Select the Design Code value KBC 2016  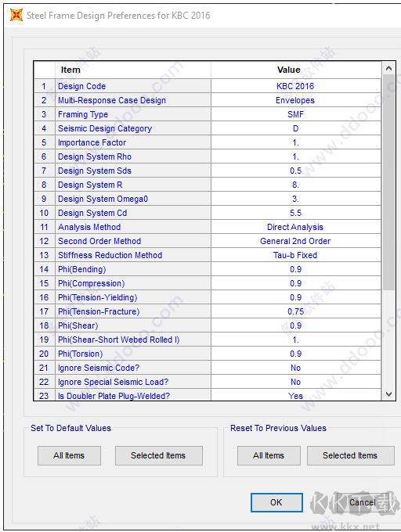(x=295, y=86)
